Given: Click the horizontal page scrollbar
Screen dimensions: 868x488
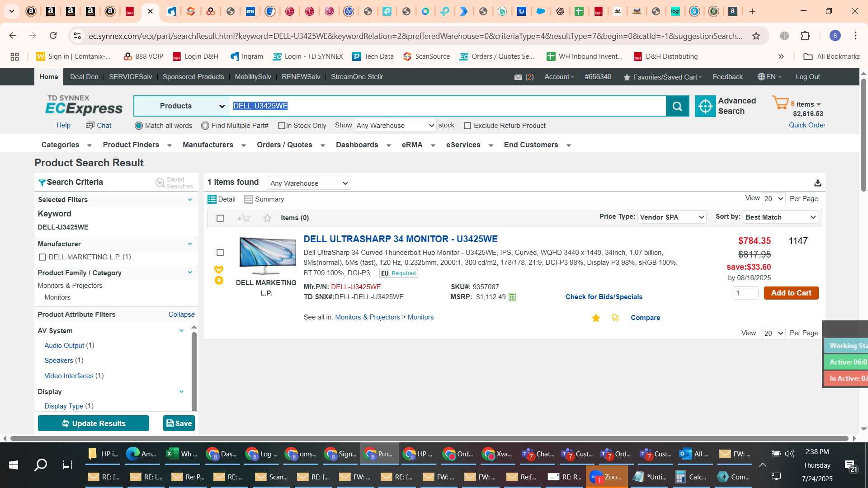Looking at the screenshot, I should click(429, 439).
